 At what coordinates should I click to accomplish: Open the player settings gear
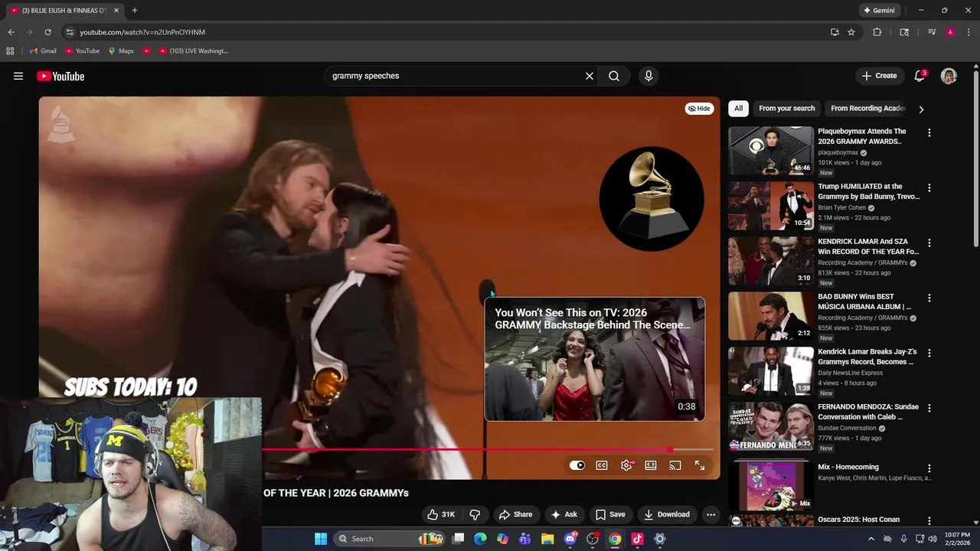[626, 465]
